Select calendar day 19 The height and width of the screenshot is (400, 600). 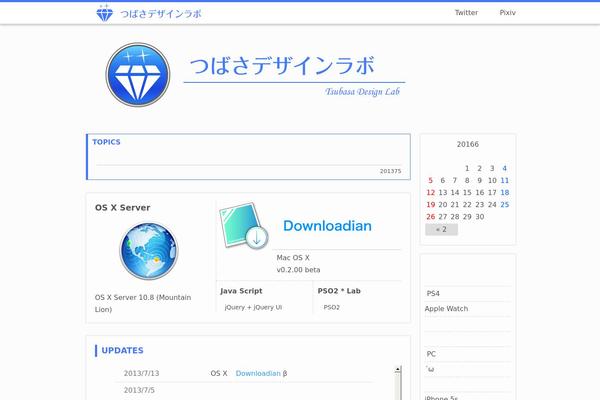click(x=430, y=205)
